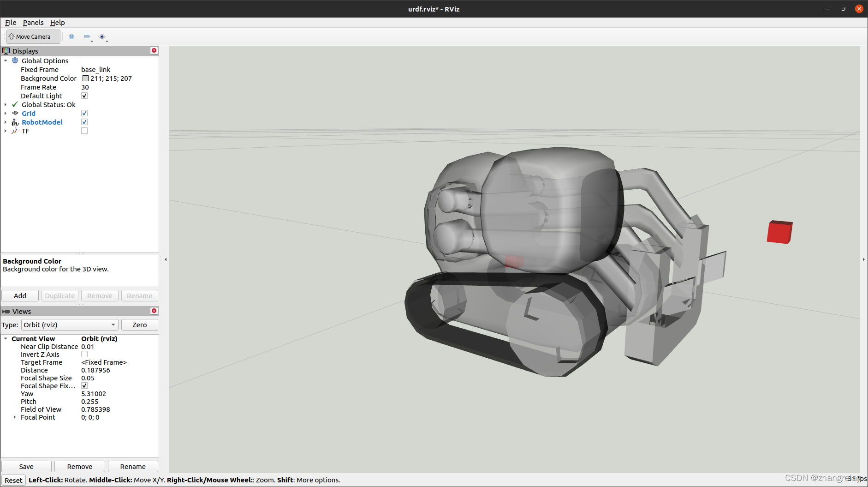Enable the TF display checkbox
The height and width of the screenshot is (487, 868).
click(84, 131)
